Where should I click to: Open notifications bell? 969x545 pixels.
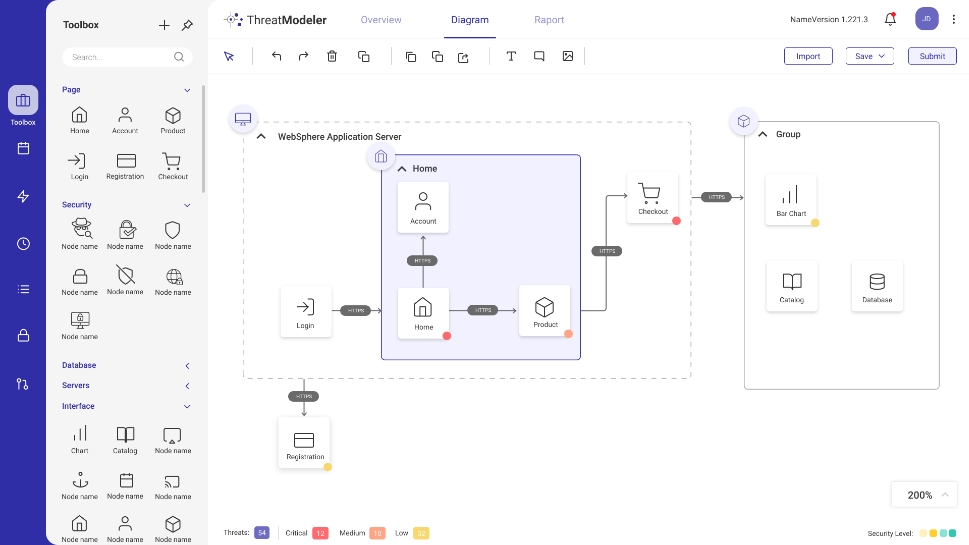[x=890, y=19]
